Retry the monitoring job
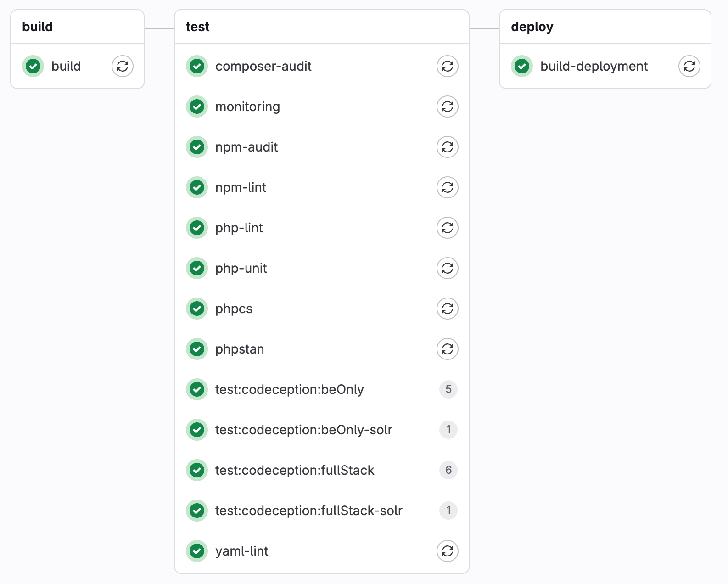Viewport: 728px width, 584px height. (x=447, y=107)
